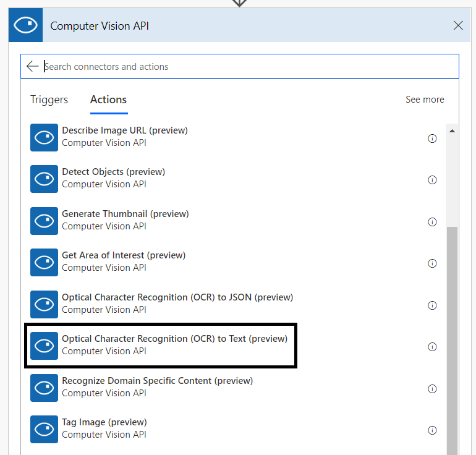Go back using the search box arrow
The height and width of the screenshot is (455, 476).
(32, 66)
